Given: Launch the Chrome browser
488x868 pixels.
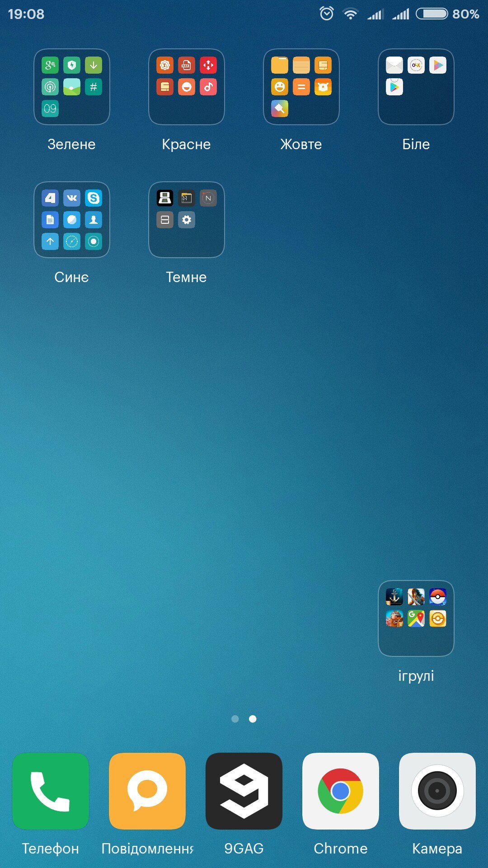Looking at the screenshot, I should tap(341, 791).
